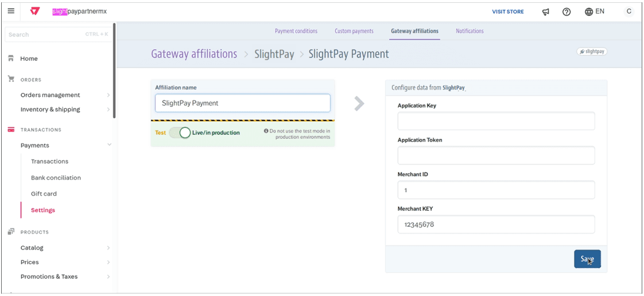Switch to Custom payments tab
Screen dimensions: 644x296
[354, 31]
